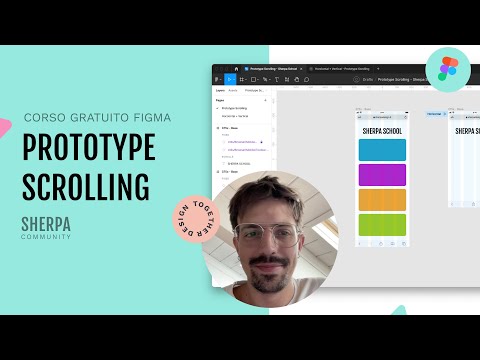The image size is (480, 360).
Task: Select the Prototype Scrolling page
Action: click(x=234, y=108)
